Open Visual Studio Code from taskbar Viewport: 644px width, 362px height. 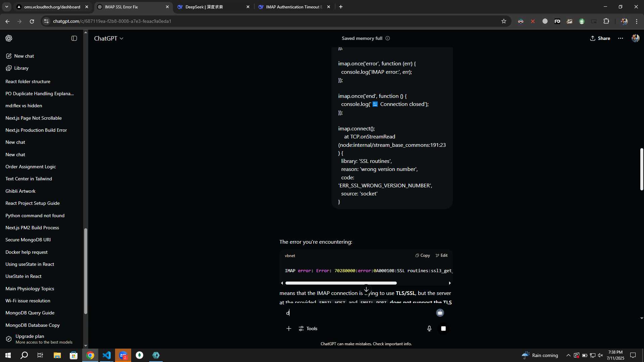coord(107,355)
